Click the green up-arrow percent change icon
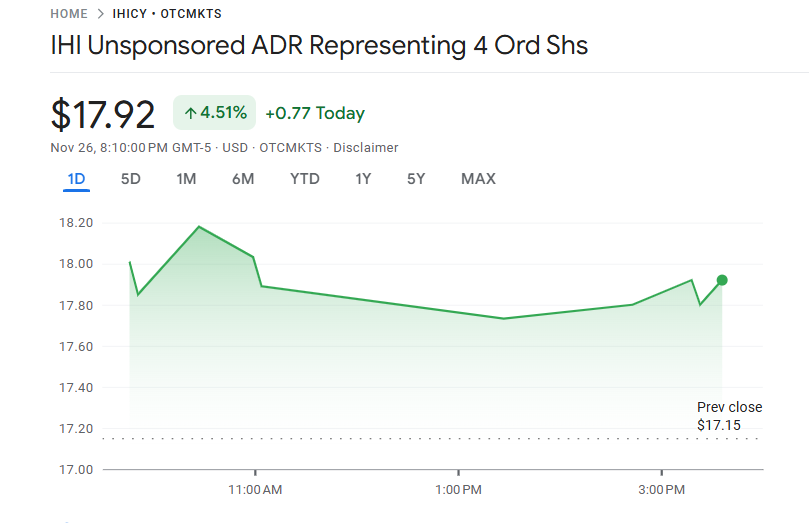The height and width of the screenshot is (523, 809). point(190,113)
